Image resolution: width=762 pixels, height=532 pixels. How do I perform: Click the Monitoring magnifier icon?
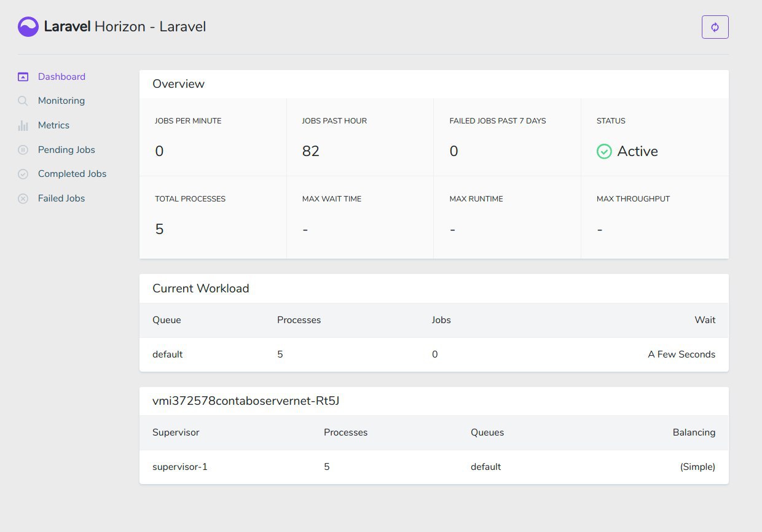coord(23,101)
